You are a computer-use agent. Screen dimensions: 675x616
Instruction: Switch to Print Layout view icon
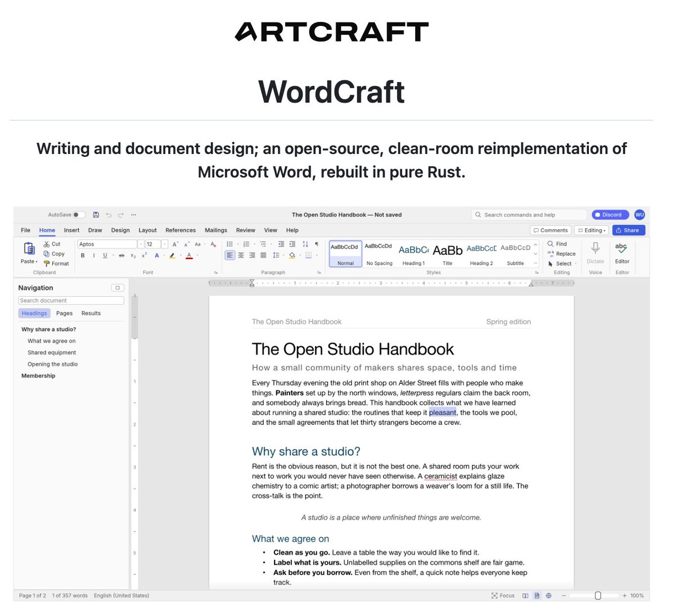[x=537, y=596]
